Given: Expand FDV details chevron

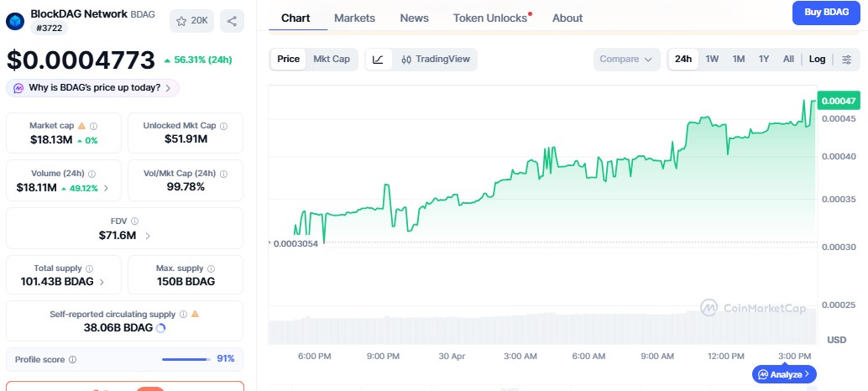Looking at the screenshot, I should (x=148, y=236).
